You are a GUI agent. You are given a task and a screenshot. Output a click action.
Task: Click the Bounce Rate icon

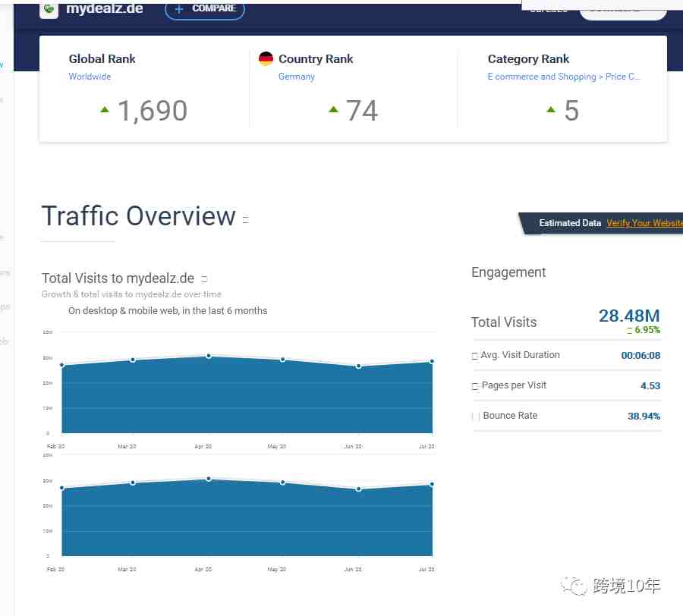pos(476,416)
